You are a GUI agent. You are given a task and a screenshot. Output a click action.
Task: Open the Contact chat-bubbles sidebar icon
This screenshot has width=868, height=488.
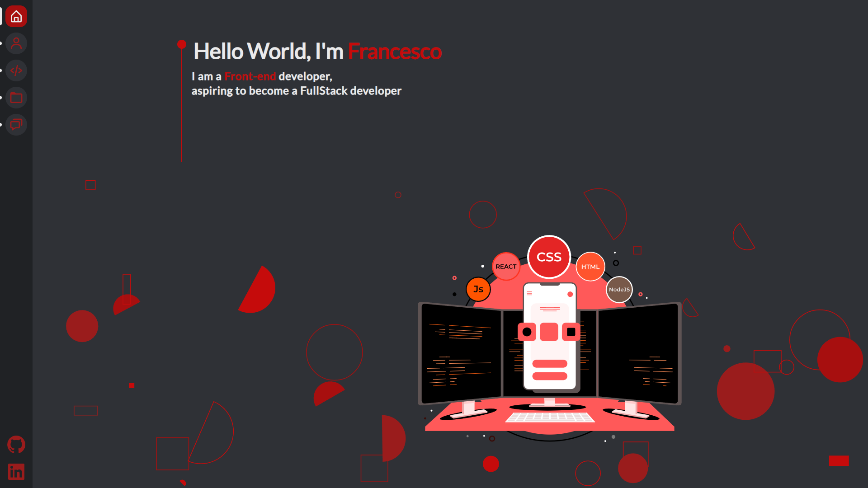(x=16, y=125)
